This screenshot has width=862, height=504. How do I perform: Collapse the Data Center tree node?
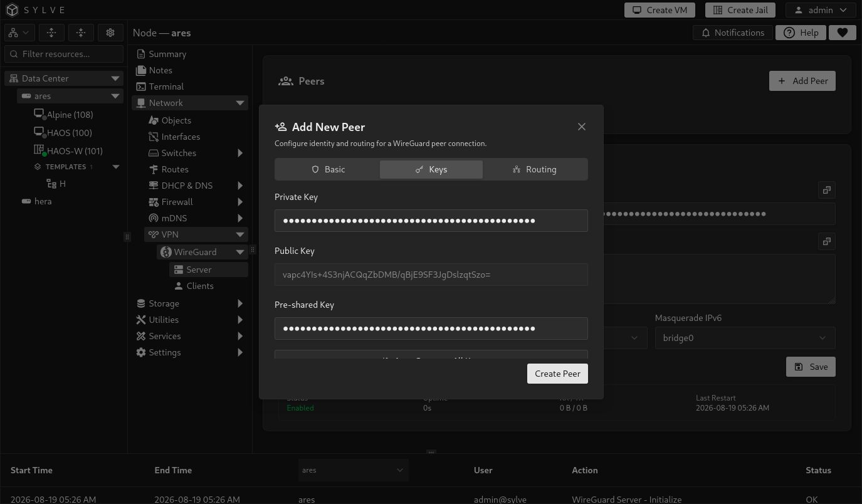[115, 78]
